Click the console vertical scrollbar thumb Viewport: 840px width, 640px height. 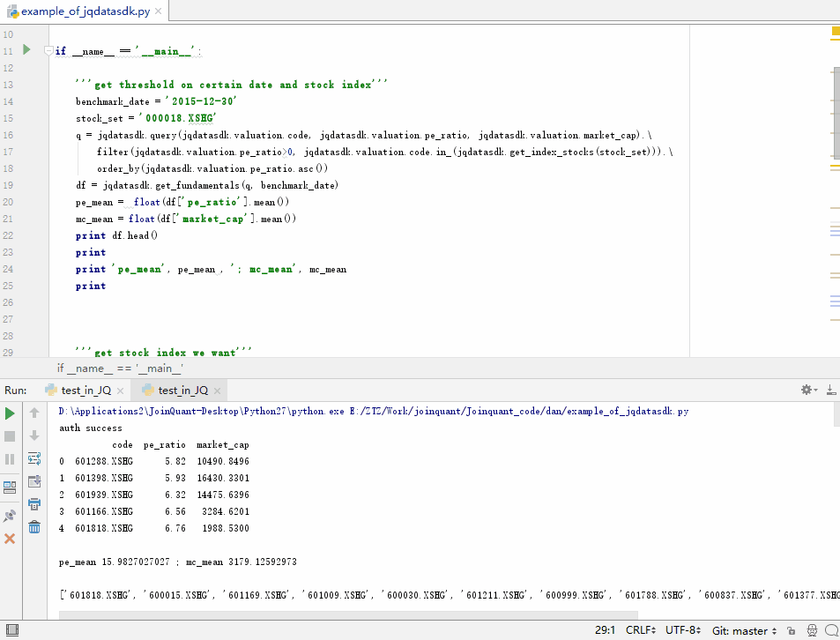point(836,414)
